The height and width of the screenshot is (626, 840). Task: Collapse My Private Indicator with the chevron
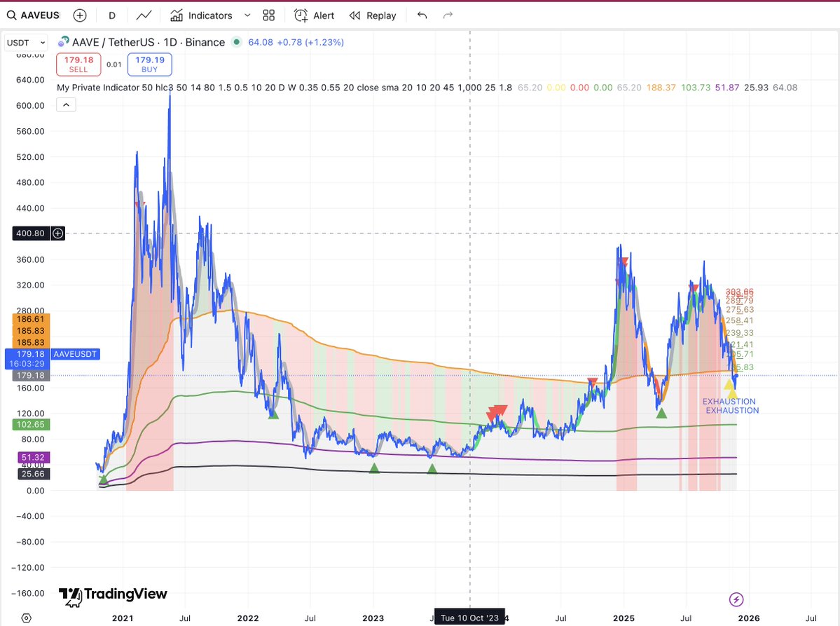click(66, 104)
